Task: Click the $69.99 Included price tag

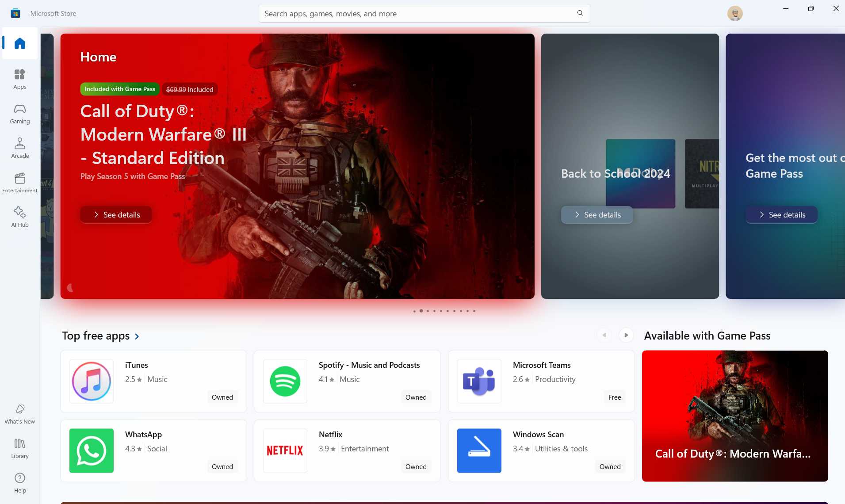Action: (190, 89)
